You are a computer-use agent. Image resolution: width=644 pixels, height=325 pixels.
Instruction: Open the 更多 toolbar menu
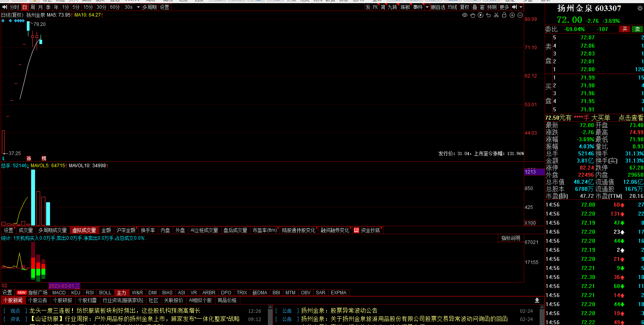pyautogui.click(x=504, y=7)
